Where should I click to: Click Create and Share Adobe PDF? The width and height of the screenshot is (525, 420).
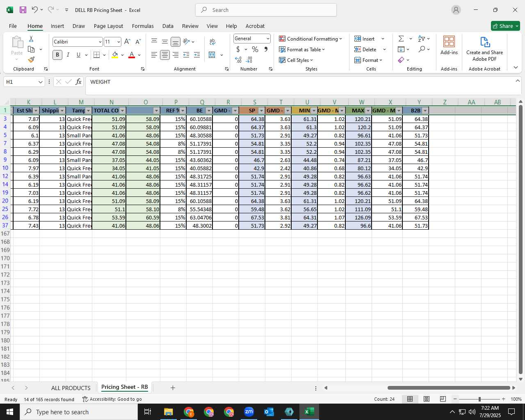tap(484, 48)
